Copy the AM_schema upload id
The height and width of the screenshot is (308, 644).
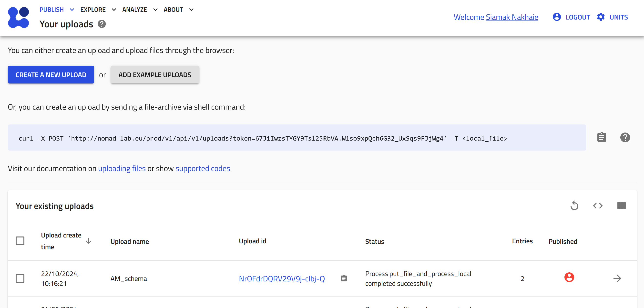344,278
